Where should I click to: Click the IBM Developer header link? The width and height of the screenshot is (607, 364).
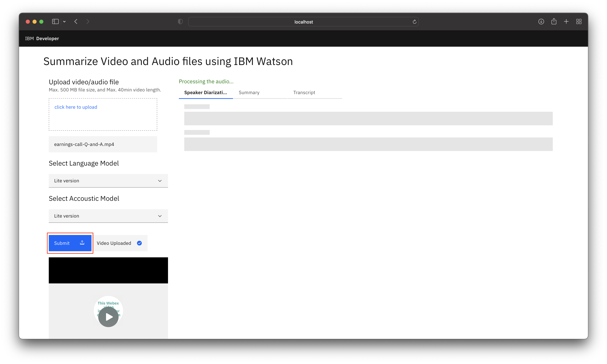42,38
